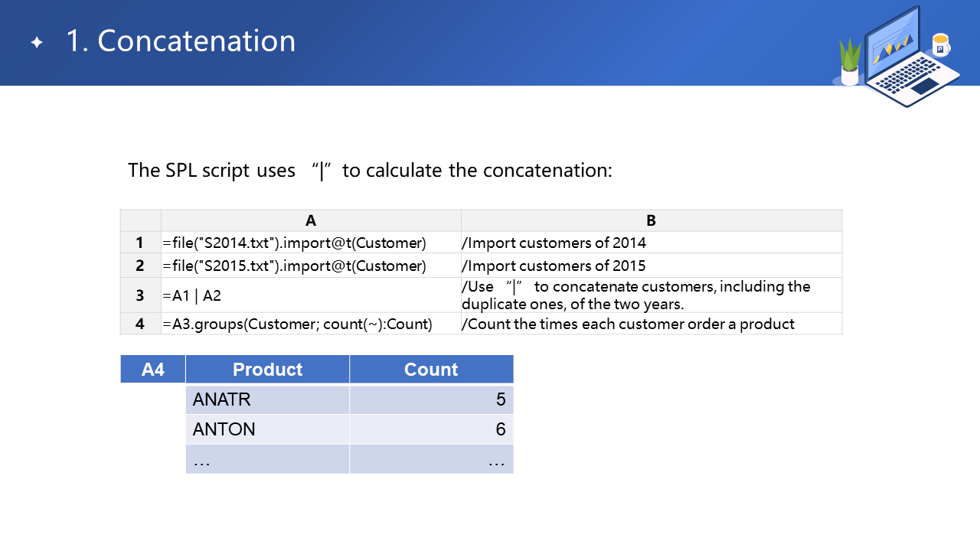Screen dimensions: 980x551
Task: Click the "=A1 | A2" formula cell
Action: pyautogui.click(x=191, y=295)
